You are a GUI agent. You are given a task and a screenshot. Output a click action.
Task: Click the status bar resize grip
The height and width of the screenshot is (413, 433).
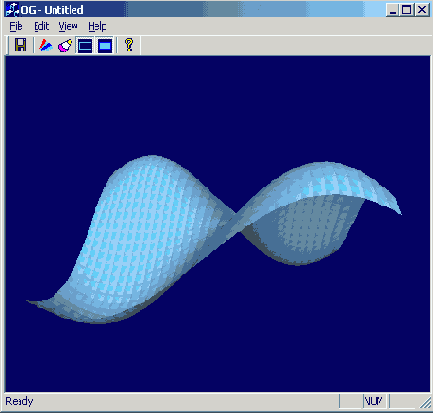425,403
